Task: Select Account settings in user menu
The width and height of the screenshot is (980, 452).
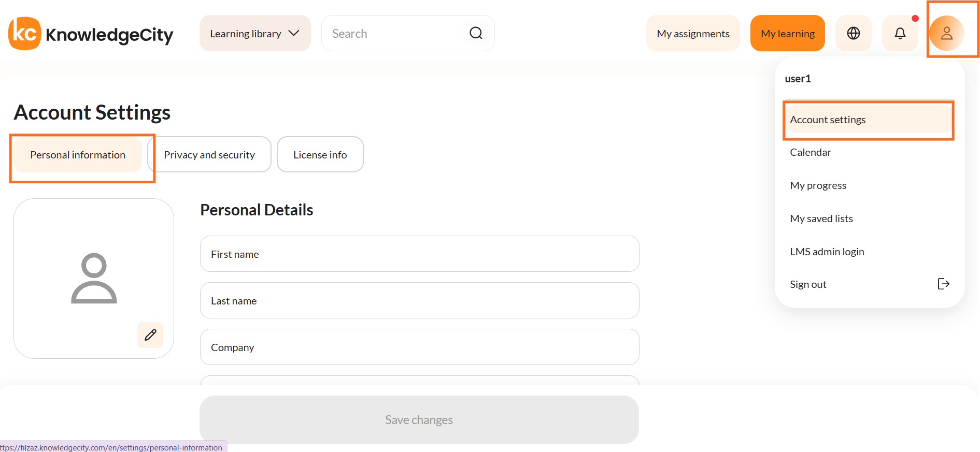Action: coord(869,120)
